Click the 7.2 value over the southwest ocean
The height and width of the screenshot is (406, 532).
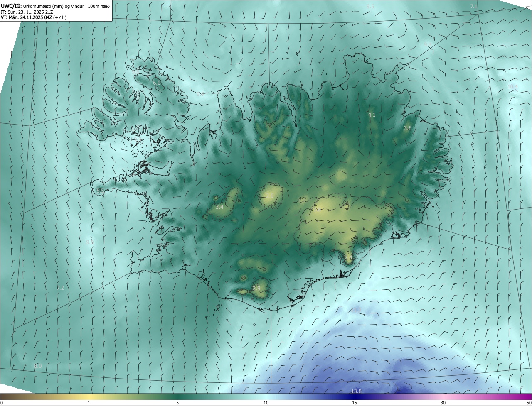pos(60,288)
